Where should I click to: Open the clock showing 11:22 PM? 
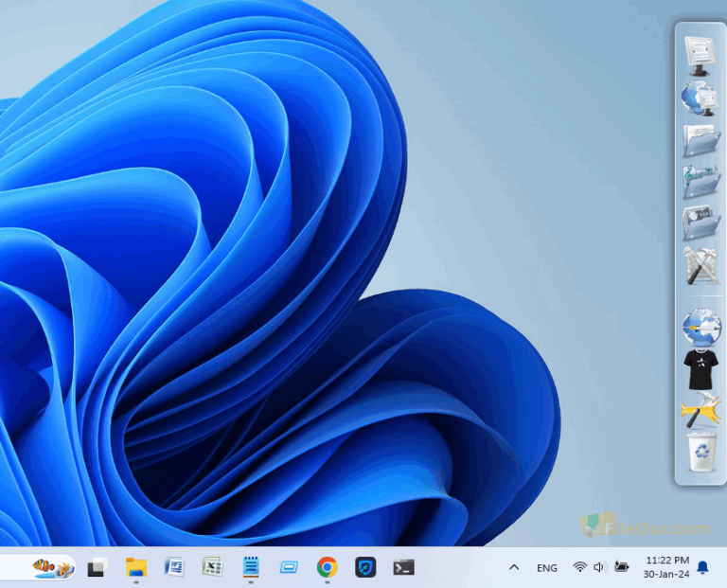[x=666, y=567]
